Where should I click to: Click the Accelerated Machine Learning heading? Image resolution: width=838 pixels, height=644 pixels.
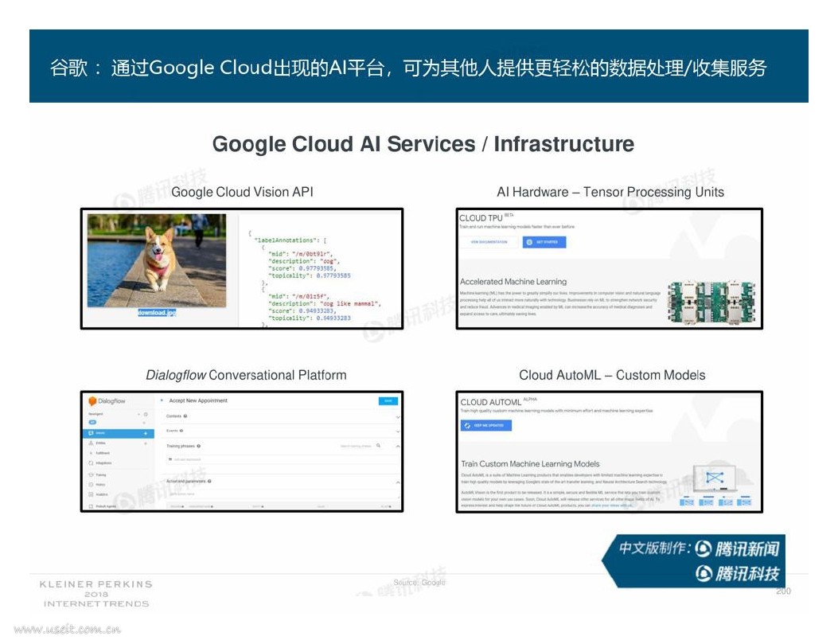click(513, 282)
